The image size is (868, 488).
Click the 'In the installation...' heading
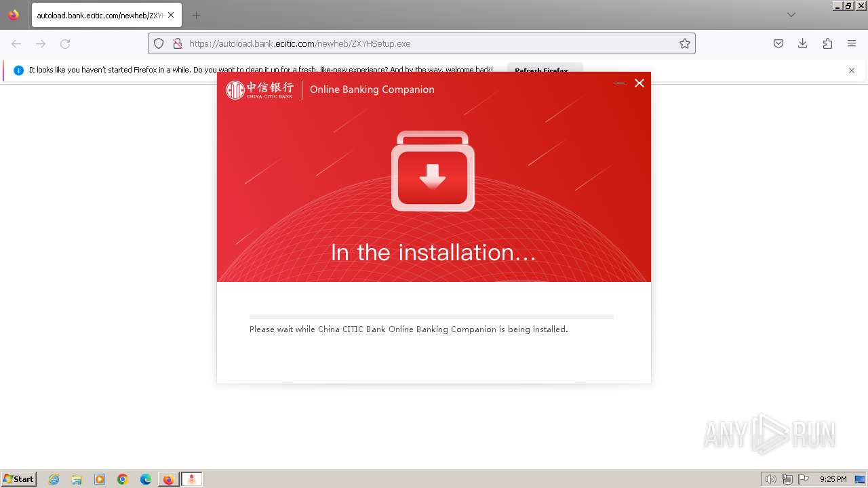point(433,252)
